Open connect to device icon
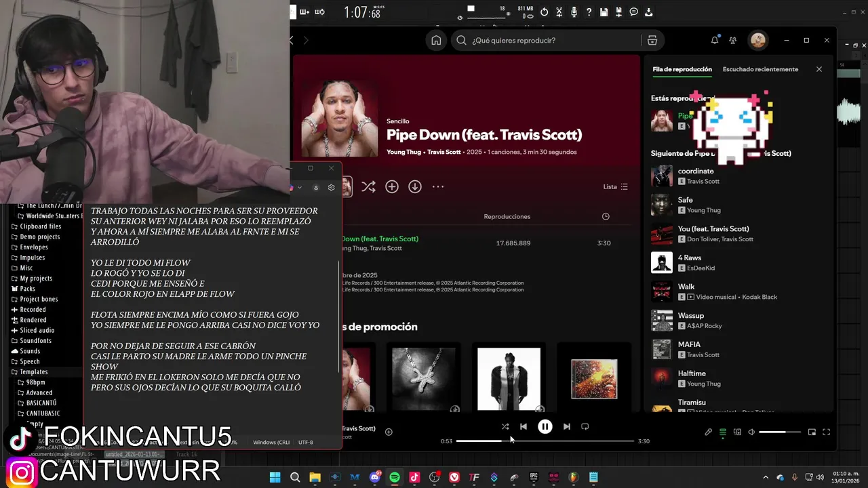The width and height of the screenshot is (868, 488). pos(737,432)
